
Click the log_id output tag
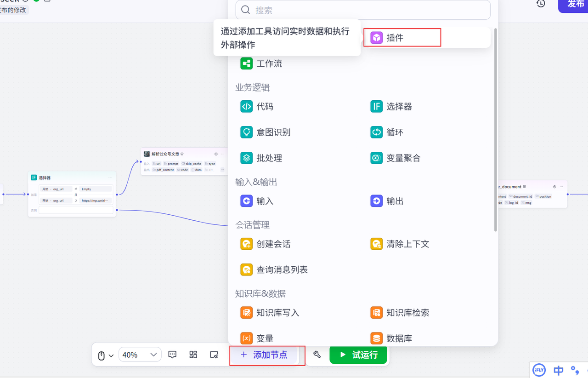point(511,202)
